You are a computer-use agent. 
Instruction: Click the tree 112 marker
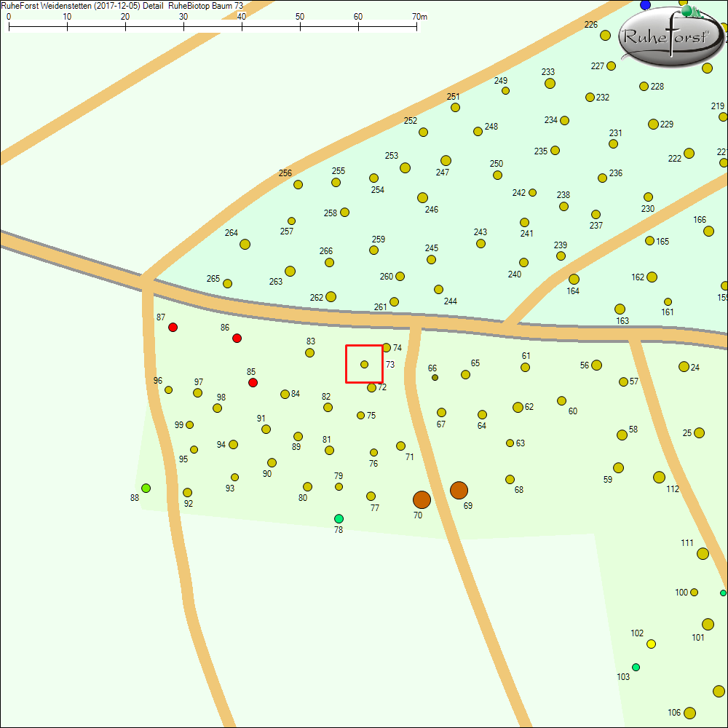pos(659,478)
